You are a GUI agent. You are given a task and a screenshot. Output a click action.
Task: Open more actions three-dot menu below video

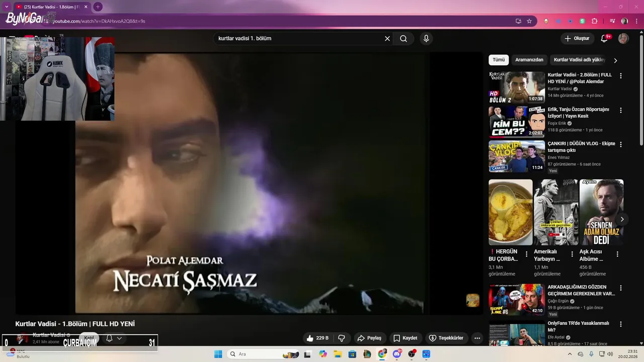tap(477, 338)
